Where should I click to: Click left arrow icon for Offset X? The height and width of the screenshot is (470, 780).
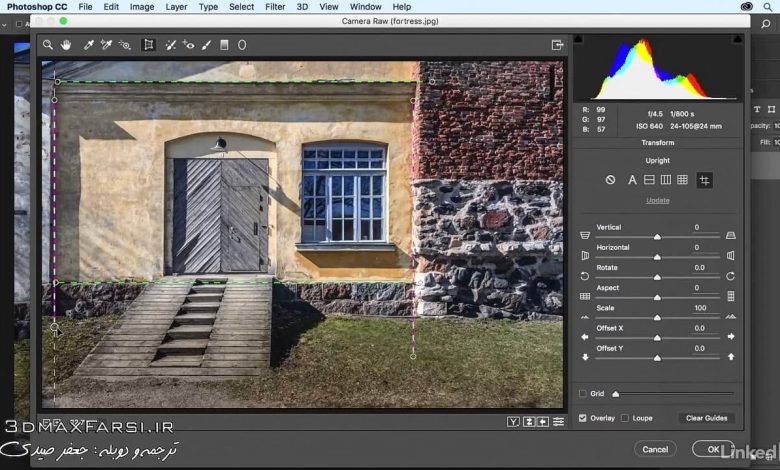585,337
